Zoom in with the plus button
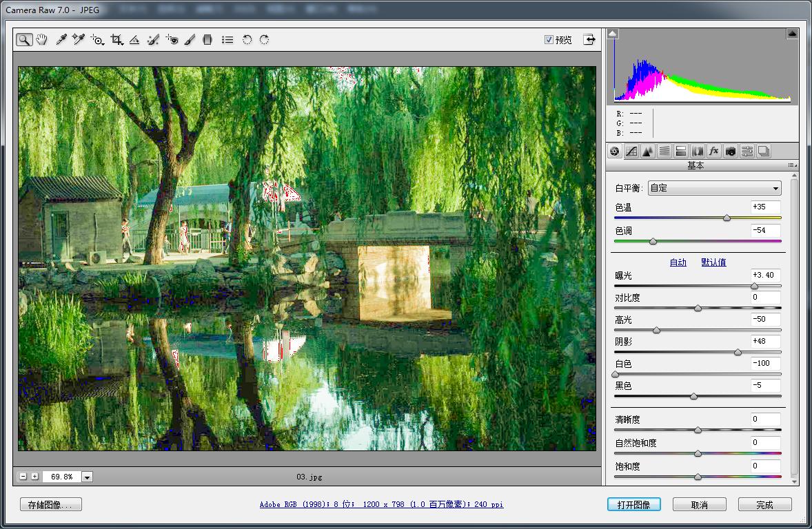The height and width of the screenshot is (529, 812). click(x=34, y=476)
